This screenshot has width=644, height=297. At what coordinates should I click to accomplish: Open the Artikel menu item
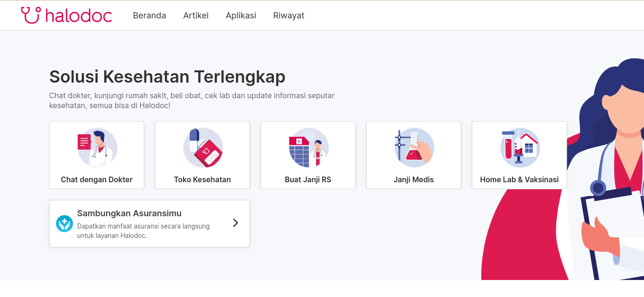point(196,16)
